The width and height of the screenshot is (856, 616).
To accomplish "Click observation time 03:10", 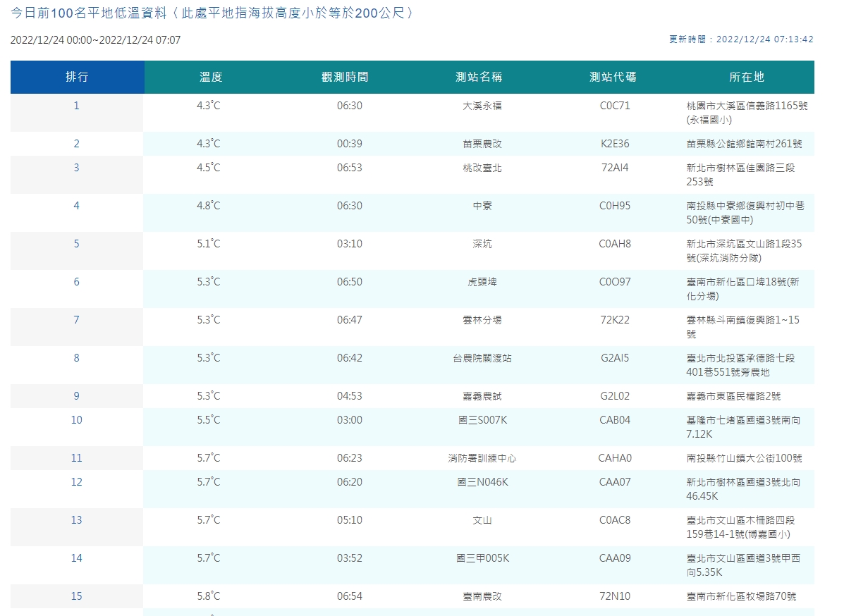I will point(350,244).
